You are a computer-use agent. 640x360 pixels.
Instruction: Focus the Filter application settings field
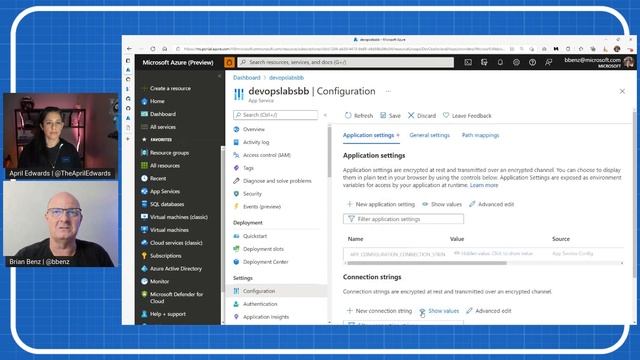tap(403, 219)
